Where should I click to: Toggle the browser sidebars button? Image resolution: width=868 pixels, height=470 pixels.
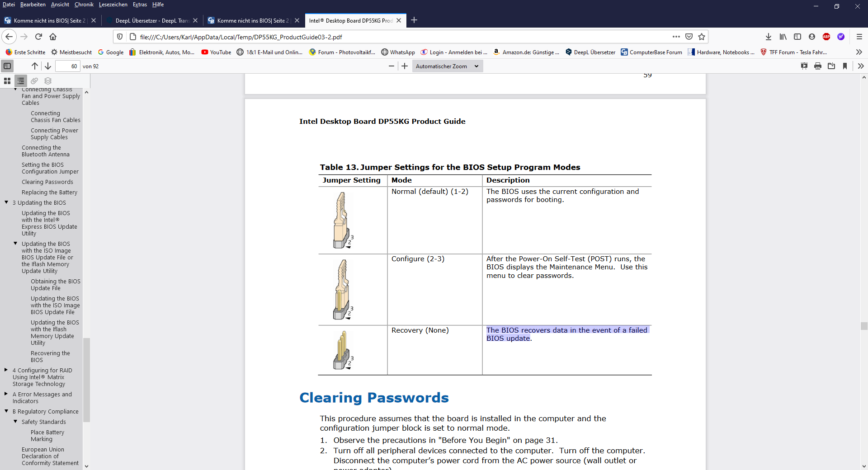(797, 37)
